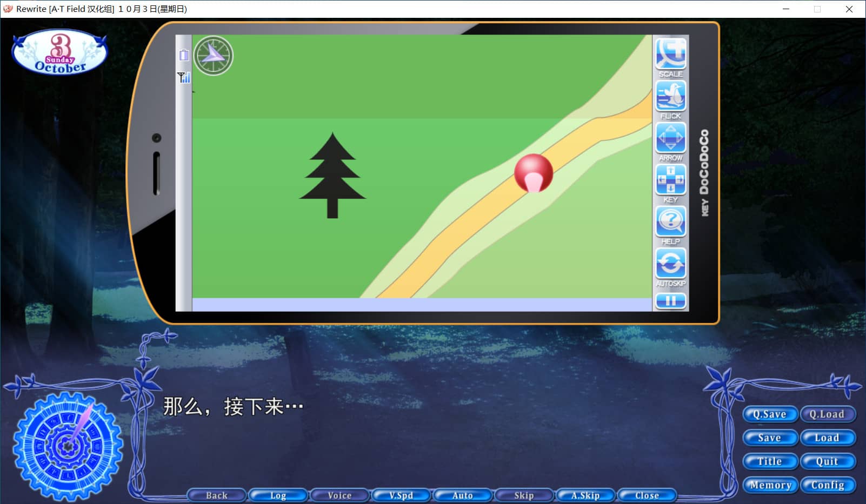The height and width of the screenshot is (504, 866).
Task: Close the Rewrite game window
Action: pos(849,9)
